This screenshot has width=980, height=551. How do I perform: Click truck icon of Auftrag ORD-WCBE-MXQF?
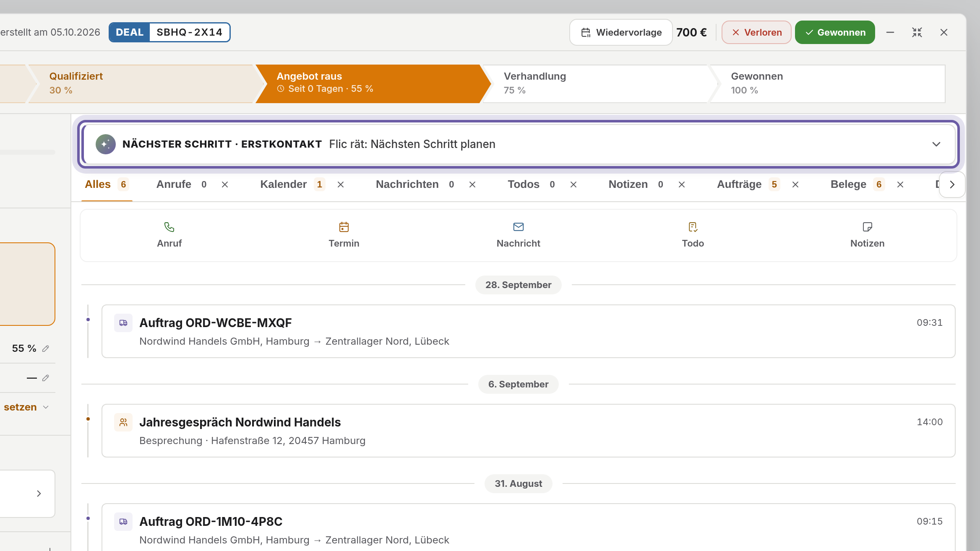click(123, 323)
